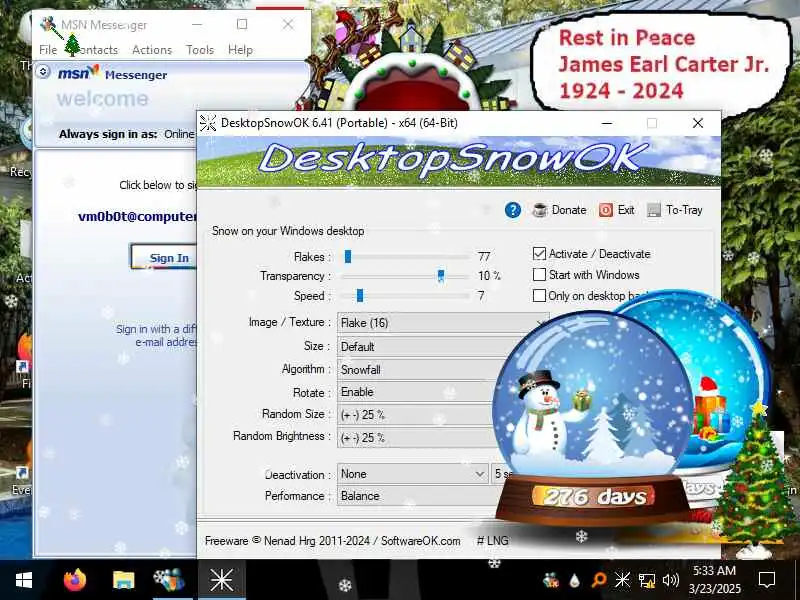Launch Firefox from the taskbar
The height and width of the screenshot is (600, 800).
(75, 580)
